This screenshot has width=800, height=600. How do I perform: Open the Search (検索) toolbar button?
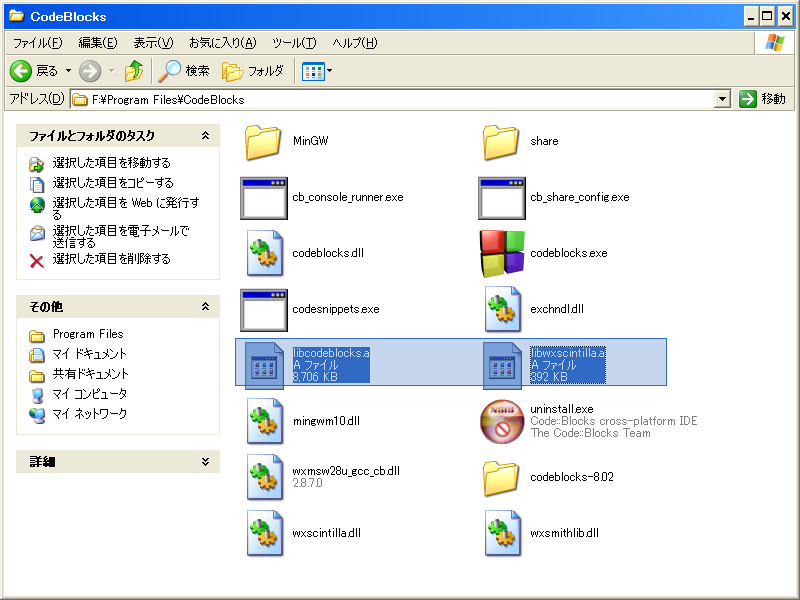(184, 71)
